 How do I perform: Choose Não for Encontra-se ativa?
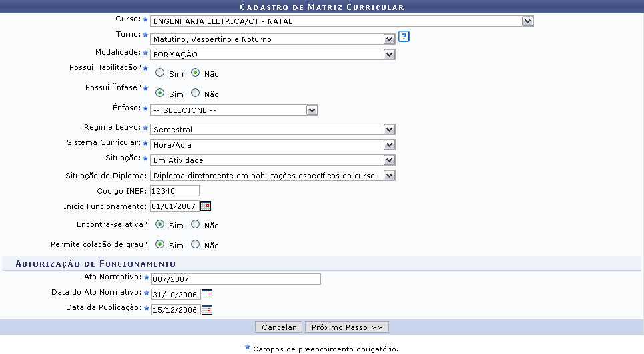pos(196,224)
